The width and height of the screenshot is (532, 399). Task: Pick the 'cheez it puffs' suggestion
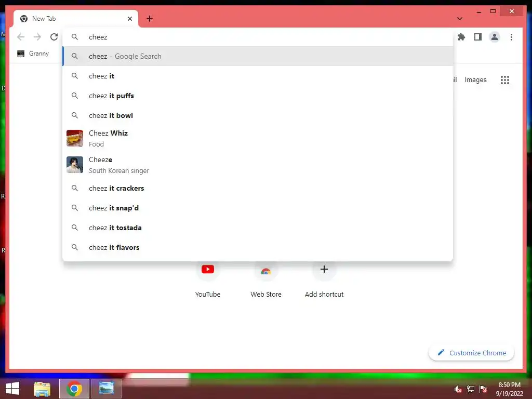258,96
